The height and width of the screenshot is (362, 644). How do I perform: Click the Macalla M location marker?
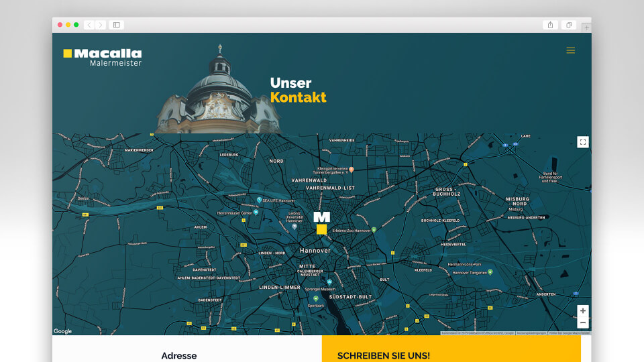tap(321, 223)
